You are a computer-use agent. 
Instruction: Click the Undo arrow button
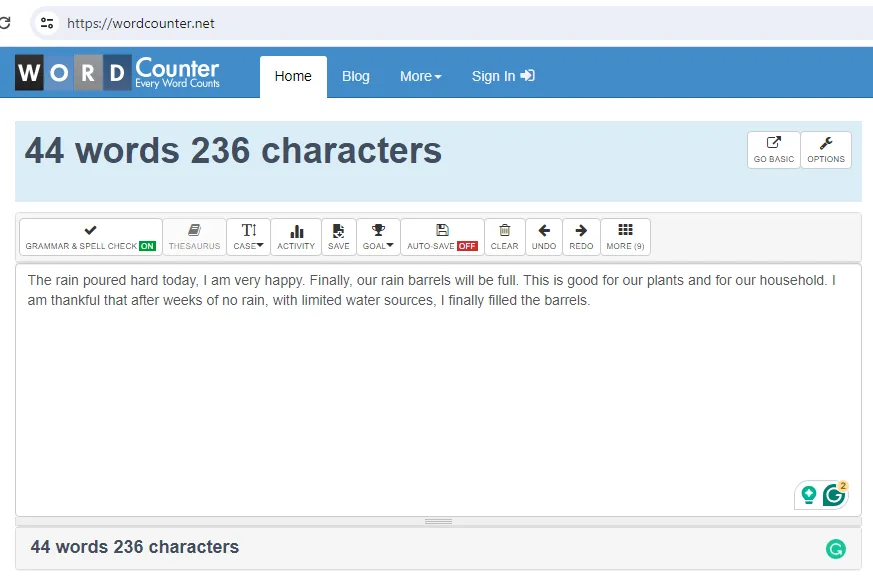point(544,237)
